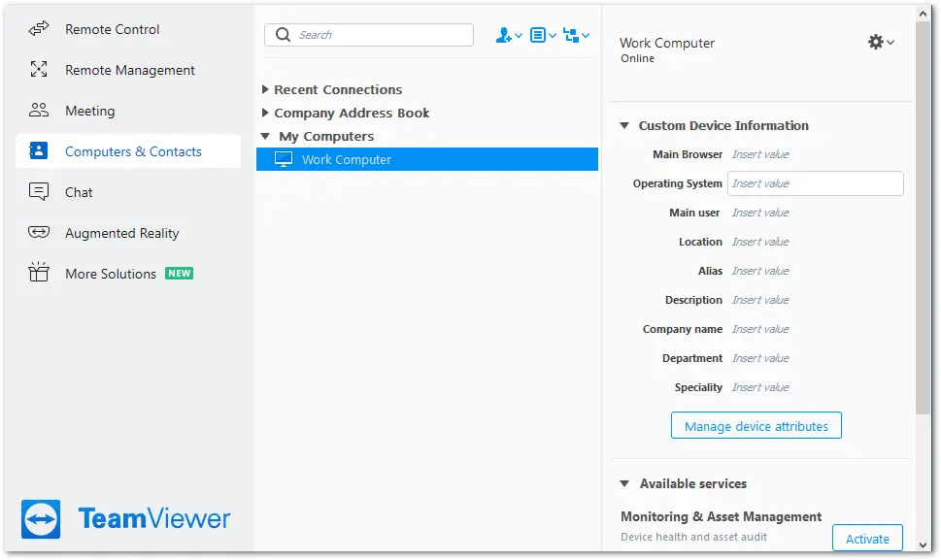941x560 pixels.
Task: Open the gear menu dropdown arrow
Action: [891, 42]
